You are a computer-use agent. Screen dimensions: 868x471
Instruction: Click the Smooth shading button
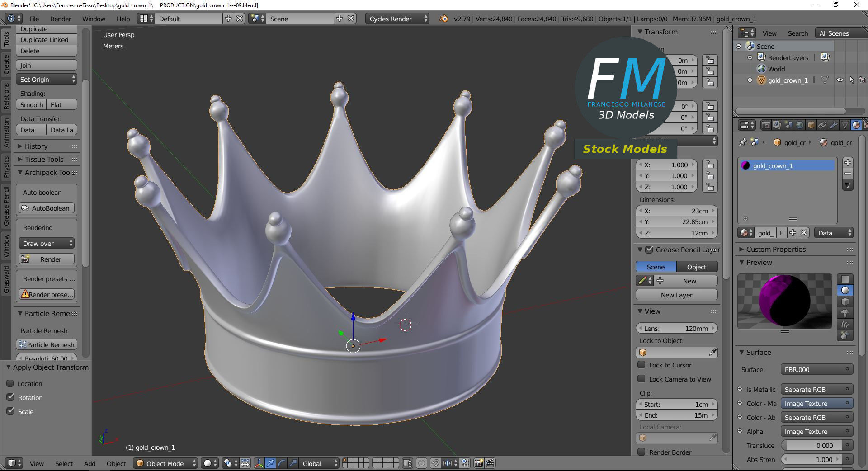point(31,104)
